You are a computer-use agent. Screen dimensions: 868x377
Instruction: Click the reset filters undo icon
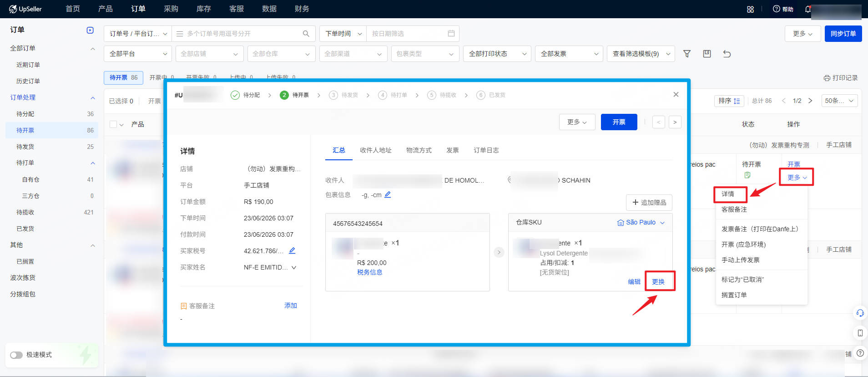click(727, 54)
